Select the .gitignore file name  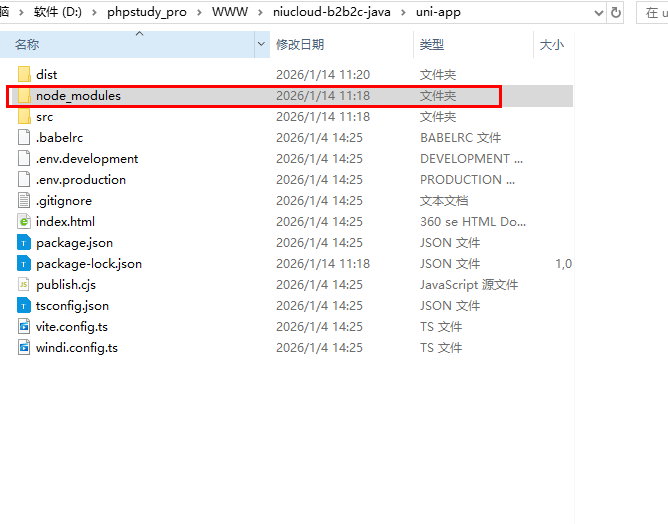tap(64, 201)
